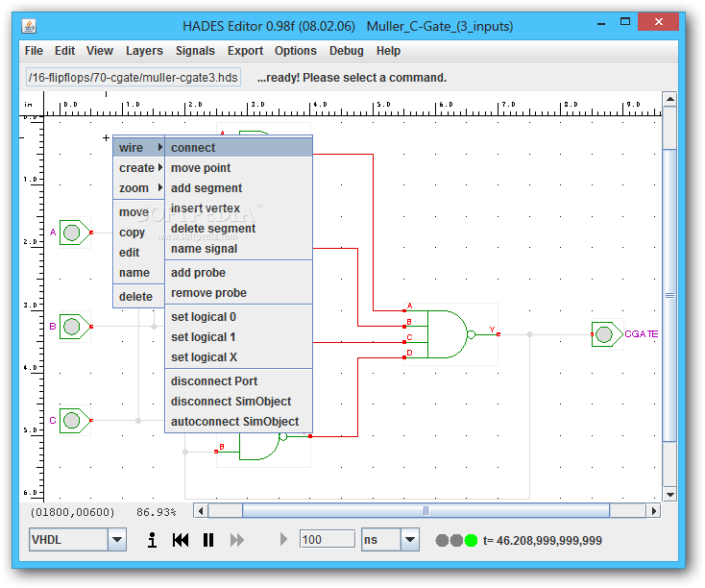Open the Signals menu
Image resolution: width=705 pixels, height=588 pixels.
click(195, 51)
